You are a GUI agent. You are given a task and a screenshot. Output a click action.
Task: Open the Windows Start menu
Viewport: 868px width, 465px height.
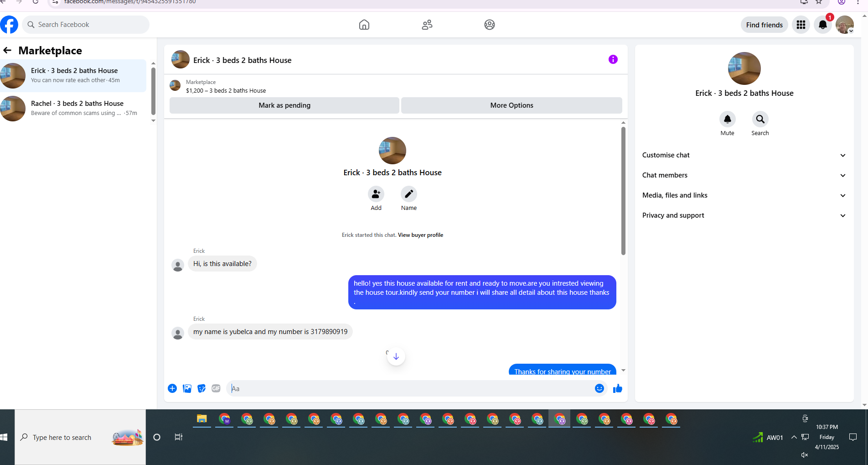coord(4,437)
